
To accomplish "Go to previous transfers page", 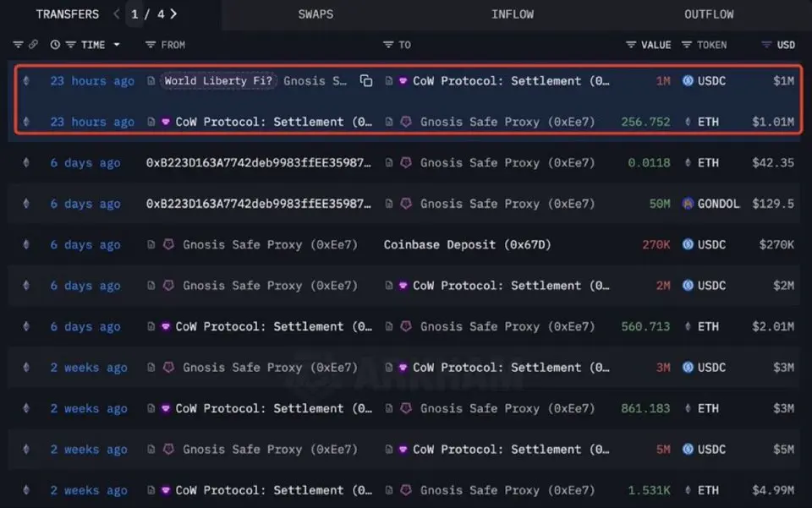I will pyautogui.click(x=117, y=14).
